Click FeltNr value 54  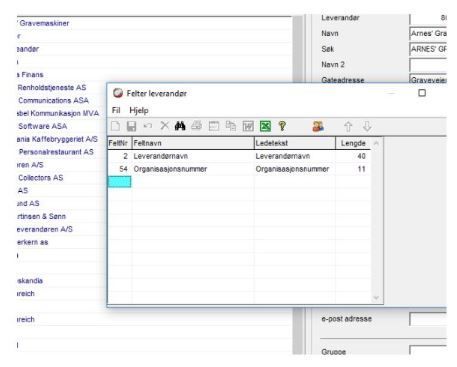point(120,169)
